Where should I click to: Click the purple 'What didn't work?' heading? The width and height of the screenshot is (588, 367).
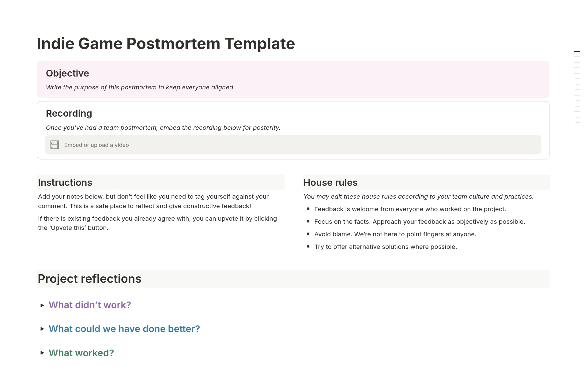click(90, 305)
